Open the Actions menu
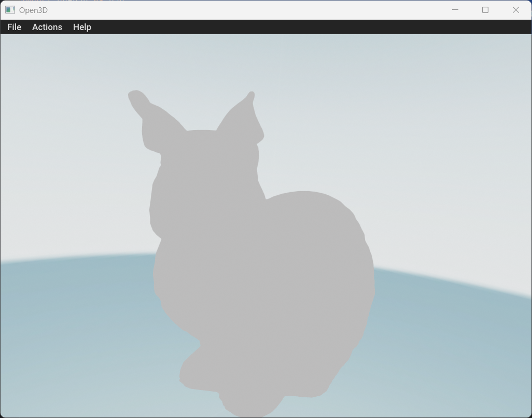532x418 pixels. [x=47, y=27]
